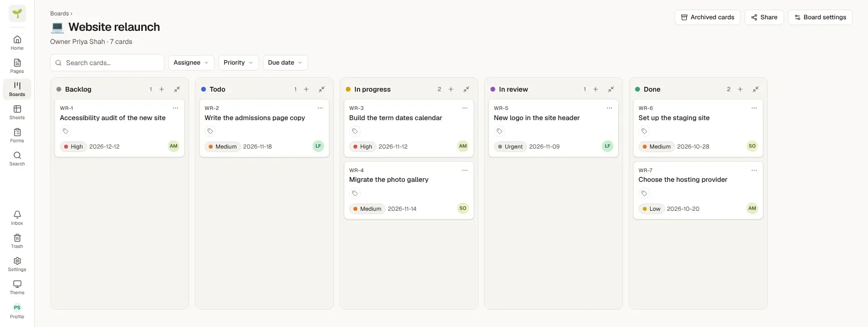Collapse the In review column
Viewport: 868px width, 327px height.
611,89
